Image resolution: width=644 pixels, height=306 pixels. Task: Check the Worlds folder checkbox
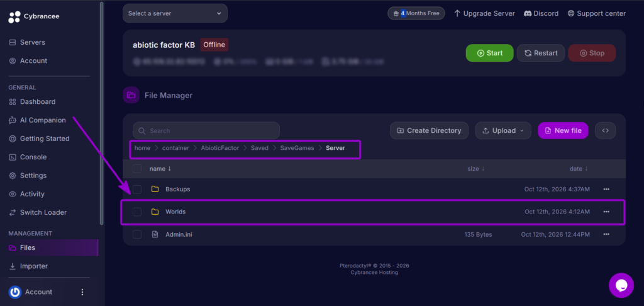coord(137,212)
